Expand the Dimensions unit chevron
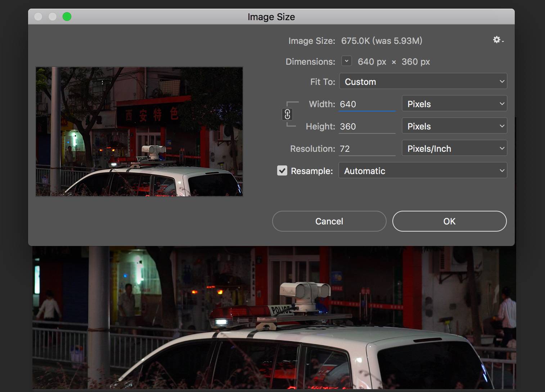545x392 pixels. 346,61
